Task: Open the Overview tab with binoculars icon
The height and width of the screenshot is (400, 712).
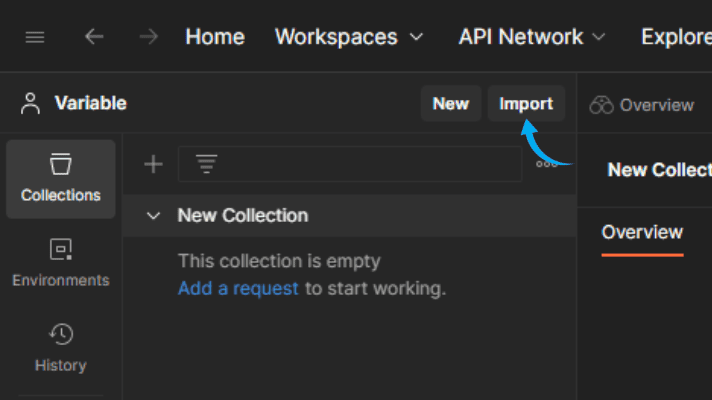Action: pyautogui.click(x=642, y=105)
